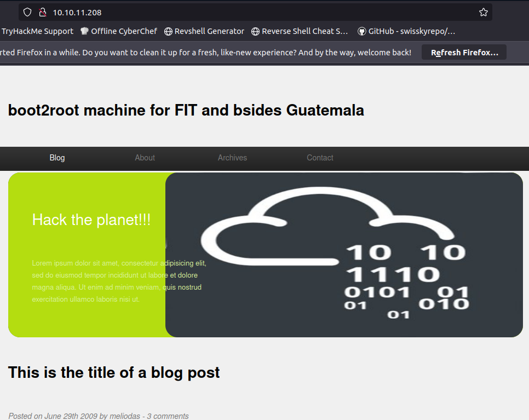529x420 pixels.
Task: Open the Contact navigation tab
Action: pos(320,158)
